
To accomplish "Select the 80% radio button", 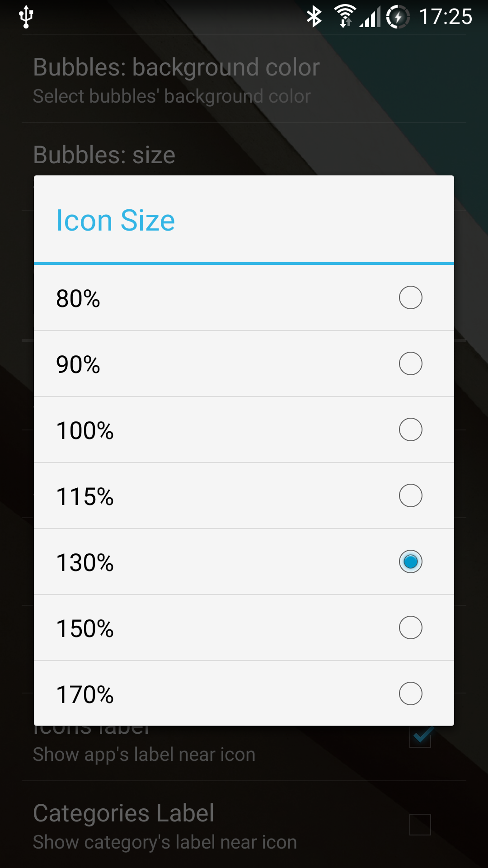I will pyautogui.click(x=410, y=297).
